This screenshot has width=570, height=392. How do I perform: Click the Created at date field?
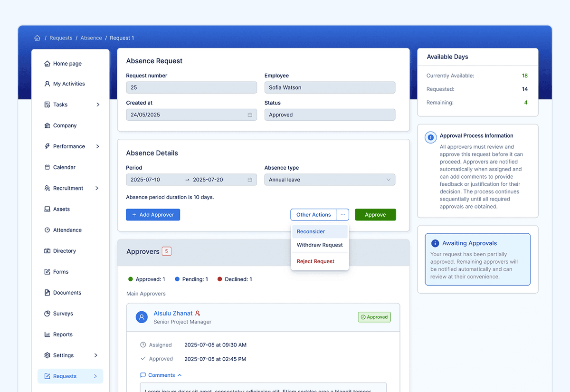pos(191,115)
